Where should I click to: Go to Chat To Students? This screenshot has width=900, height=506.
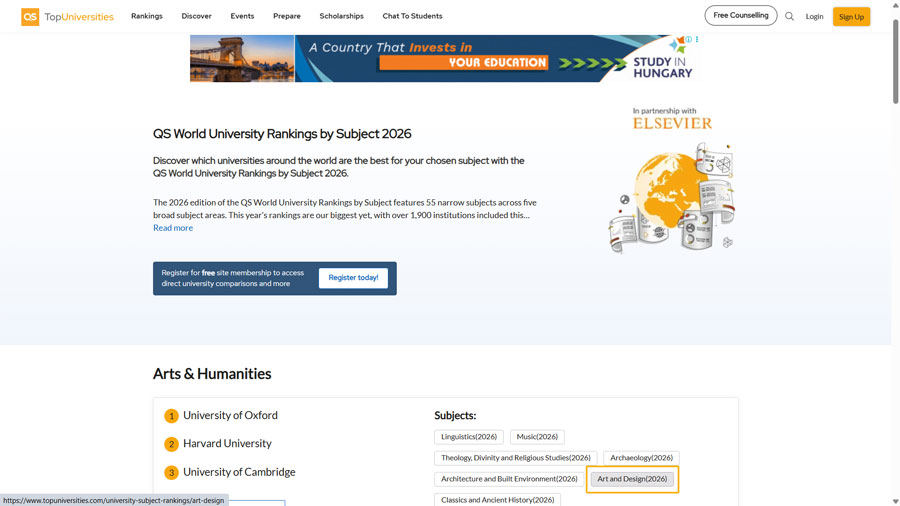pos(412,16)
